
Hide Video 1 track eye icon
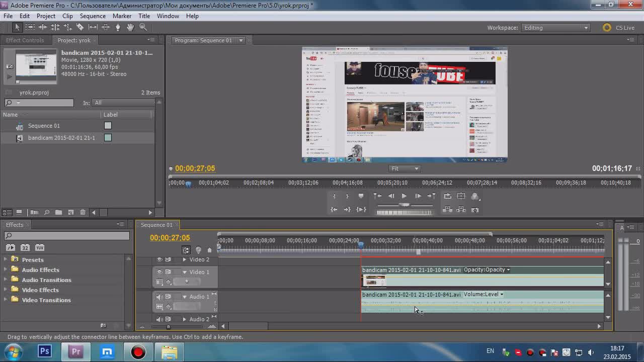coord(159,272)
